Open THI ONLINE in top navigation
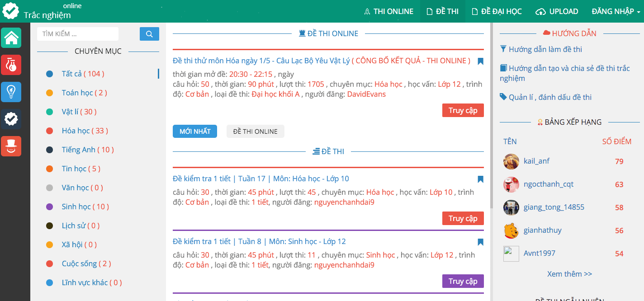Screen dimensions: 644x301 click(x=389, y=11)
